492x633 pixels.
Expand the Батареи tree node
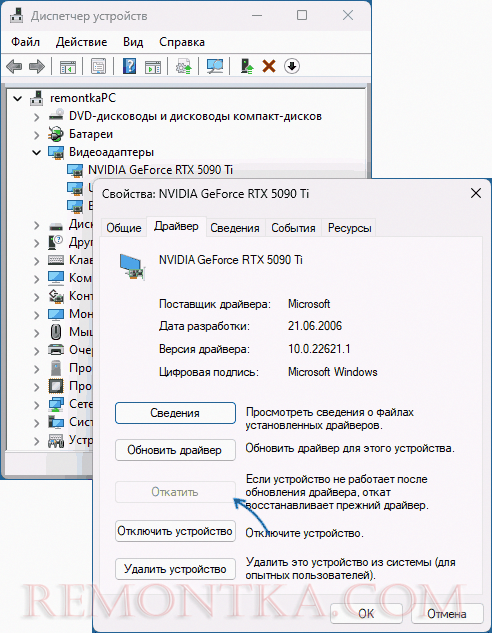point(36,134)
